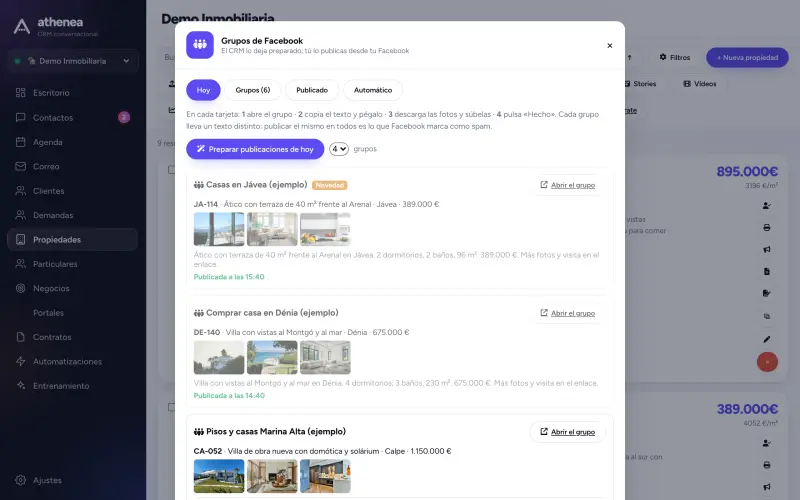
Task: View first photo of JA-114 ático
Action: coord(219,229)
